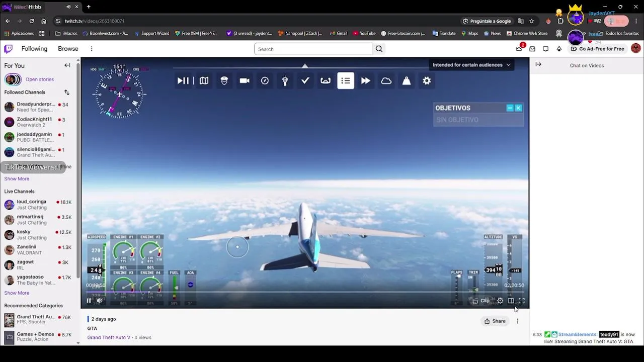The width and height of the screenshot is (644, 362).
Task: Select the Following tab
Action: click(x=34, y=49)
